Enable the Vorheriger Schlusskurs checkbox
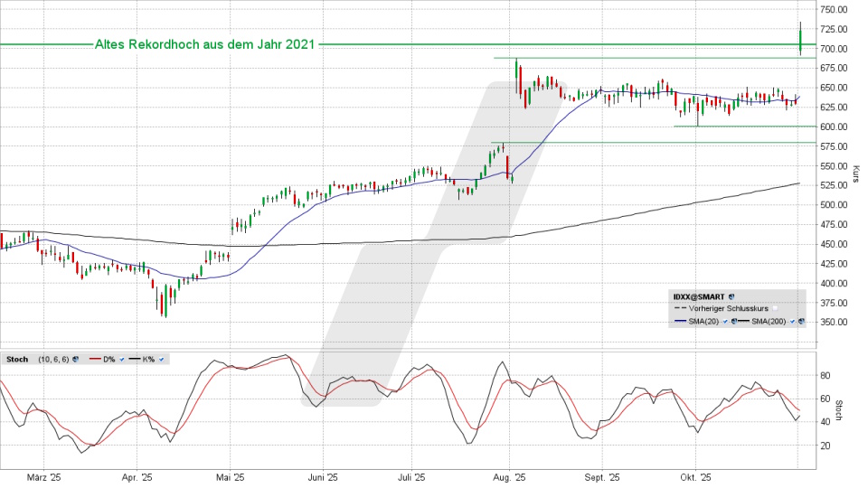Image resolution: width=868 pixels, height=488 pixels. point(775,308)
